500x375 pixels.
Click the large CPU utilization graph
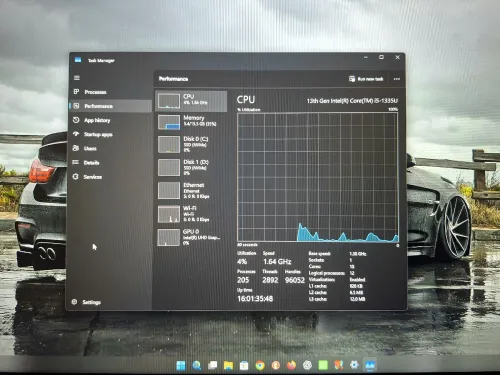318,177
